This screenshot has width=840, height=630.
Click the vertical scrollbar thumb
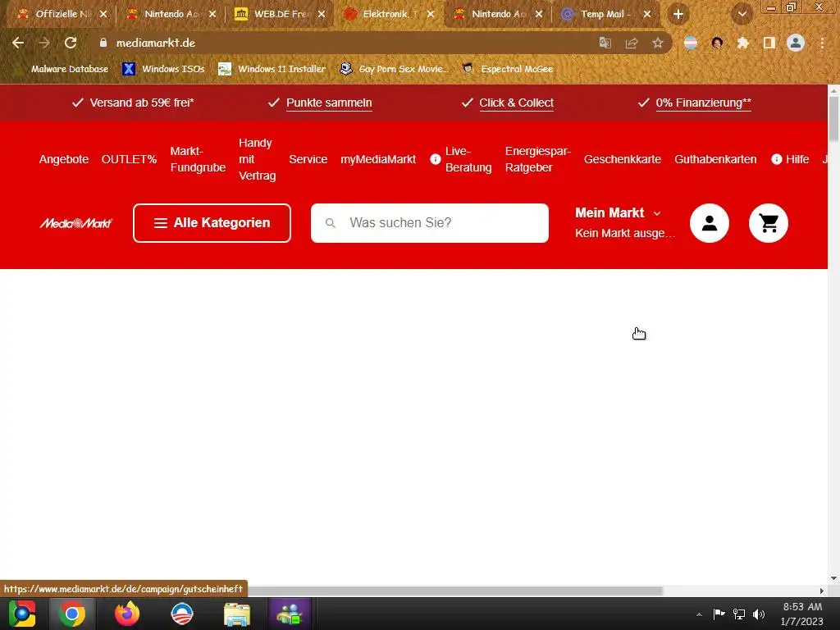coord(833,119)
